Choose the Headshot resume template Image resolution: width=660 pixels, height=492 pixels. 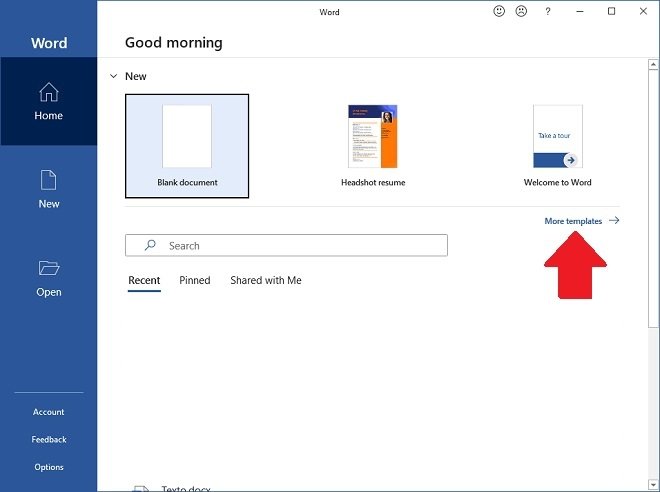(373, 146)
